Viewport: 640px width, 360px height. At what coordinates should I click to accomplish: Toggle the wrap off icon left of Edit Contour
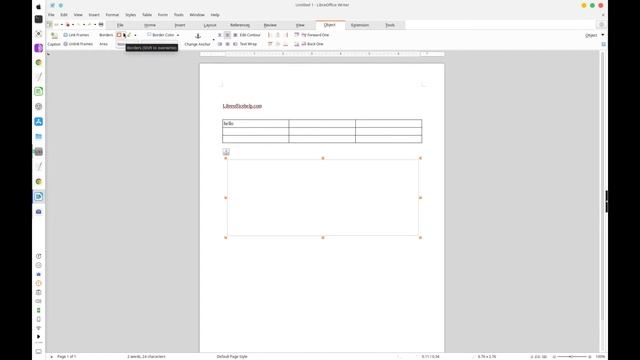(220, 35)
